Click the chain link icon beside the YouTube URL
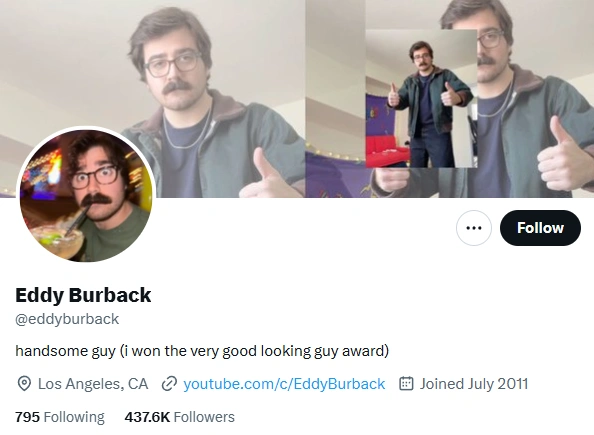The image size is (594, 435). [169, 384]
